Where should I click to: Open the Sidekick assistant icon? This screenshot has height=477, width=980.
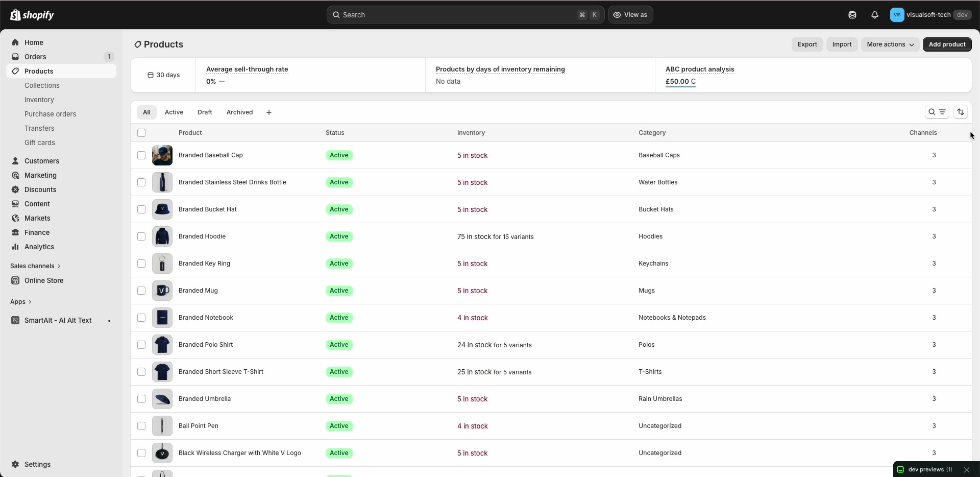tap(852, 15)
